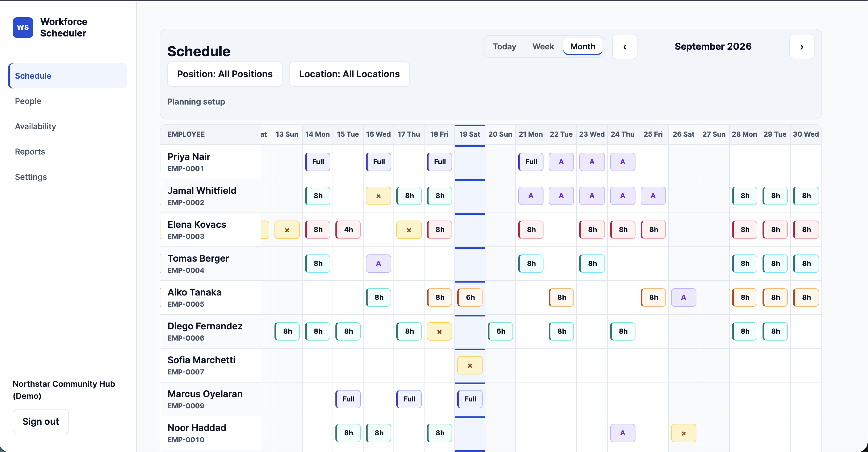Open Tomas Berger's A badge on 16 Wed

(x=379, y=264)
